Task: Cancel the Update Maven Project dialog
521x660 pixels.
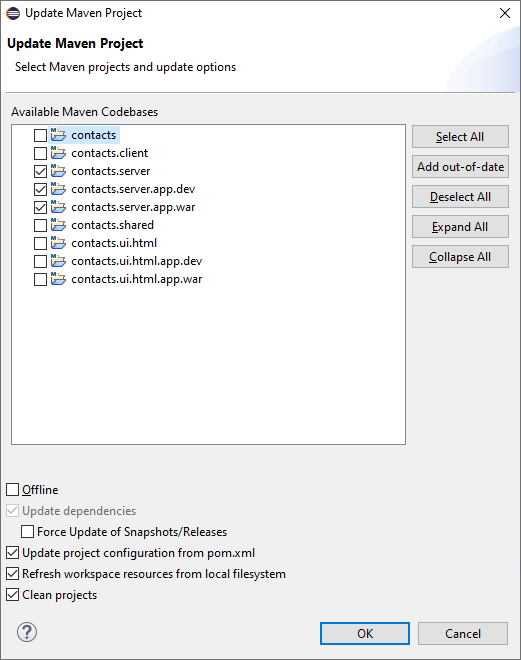Action: point(463,633)
